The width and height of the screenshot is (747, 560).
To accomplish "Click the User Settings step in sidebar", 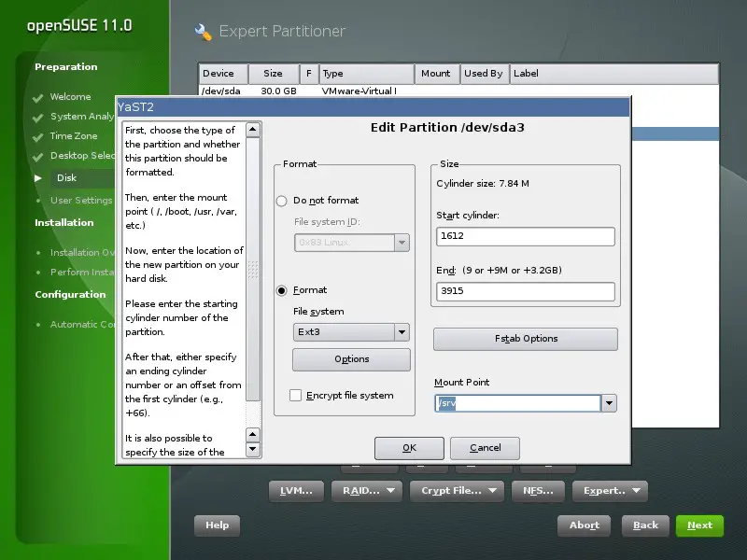I will click(x=81, y=201).
